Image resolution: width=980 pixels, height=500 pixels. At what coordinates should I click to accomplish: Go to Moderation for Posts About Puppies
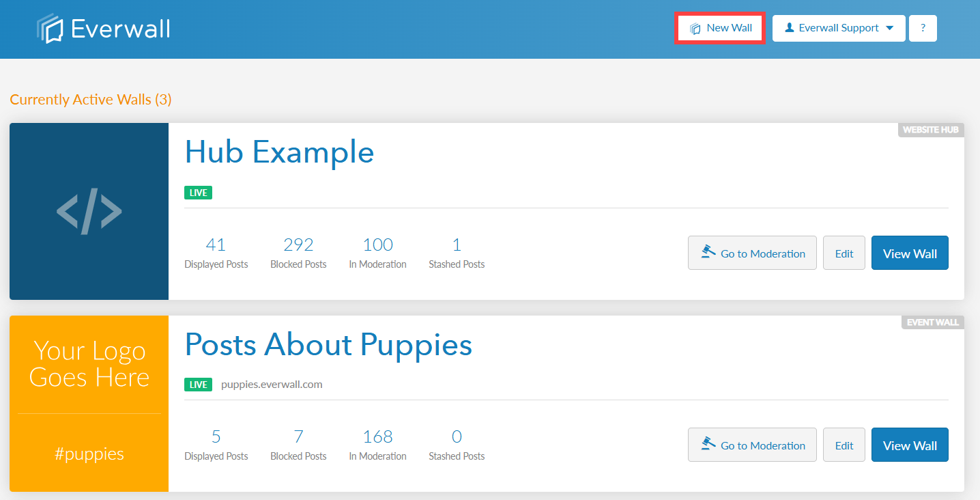click(x=752, y=445)
